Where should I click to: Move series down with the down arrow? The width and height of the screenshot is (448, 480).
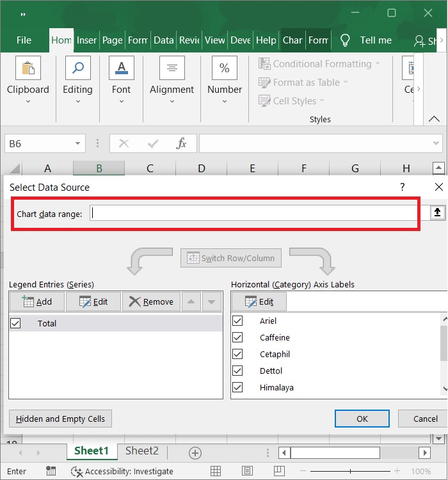[x=211, y=301]
